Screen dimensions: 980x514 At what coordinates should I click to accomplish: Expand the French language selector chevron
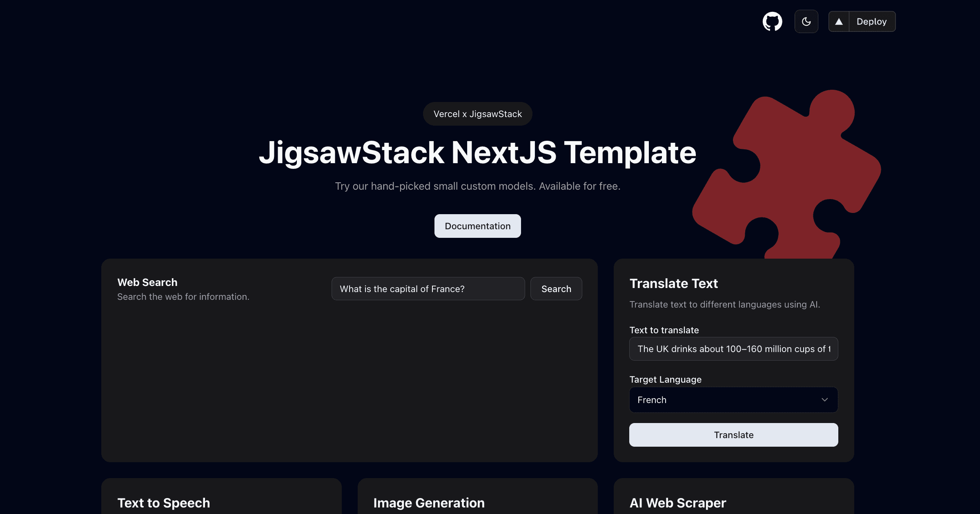(824, 400)
